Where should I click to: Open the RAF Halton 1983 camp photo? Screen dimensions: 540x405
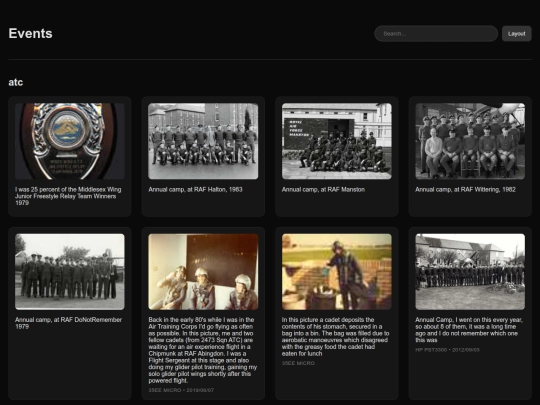[203, 141]
